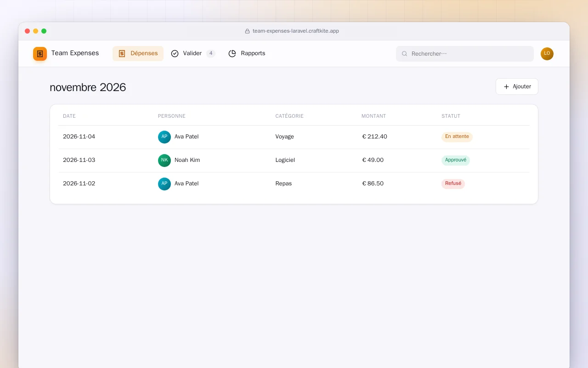Select the date 2026-11-04
The image size is (588, 368).
click(79, 137)
